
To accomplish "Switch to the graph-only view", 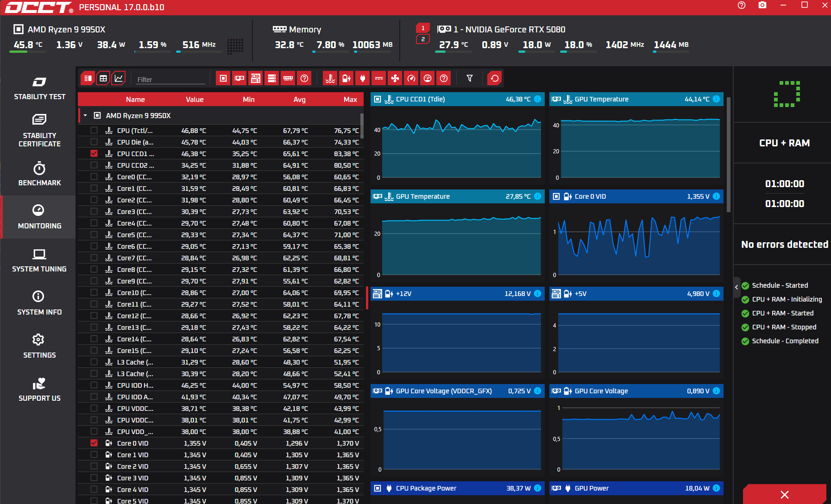I will [x=119, y=78].
